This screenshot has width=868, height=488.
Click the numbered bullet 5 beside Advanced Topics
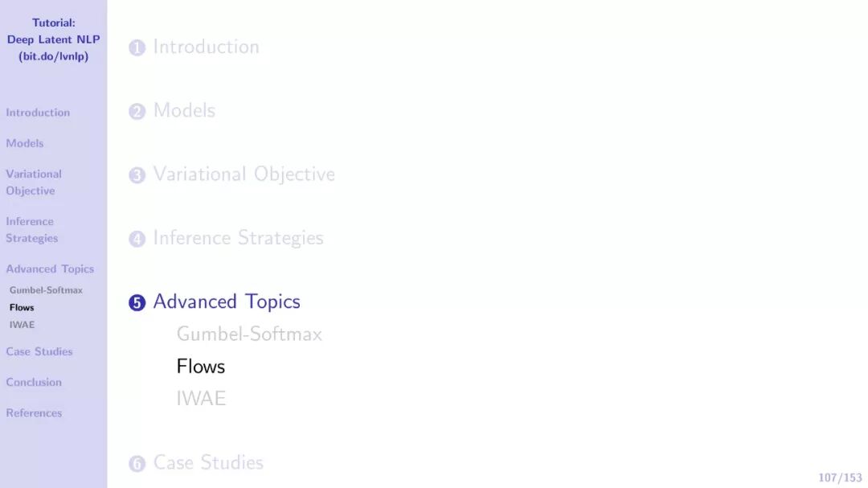point(137,303)
